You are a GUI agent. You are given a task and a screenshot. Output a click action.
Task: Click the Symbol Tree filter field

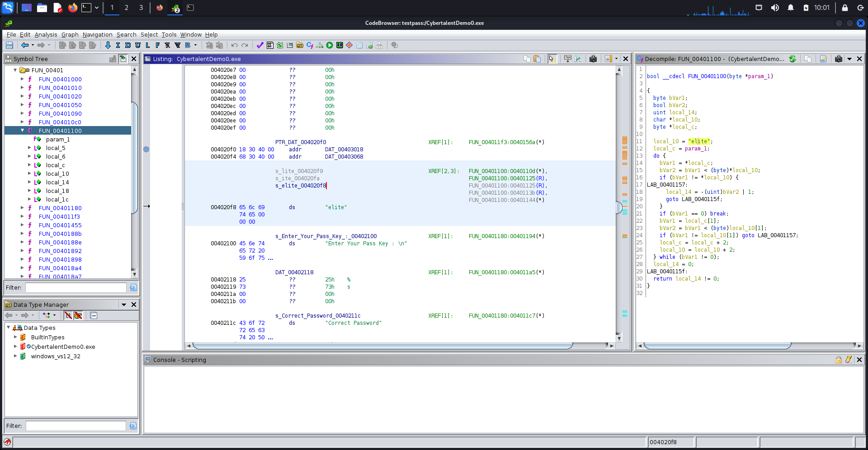point(76,287)
